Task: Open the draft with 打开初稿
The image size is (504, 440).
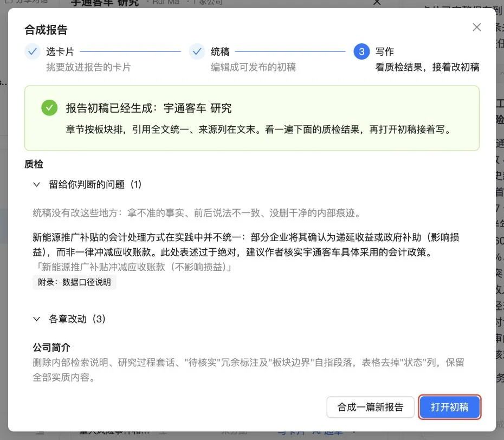Action: click(x=450, y=407)
